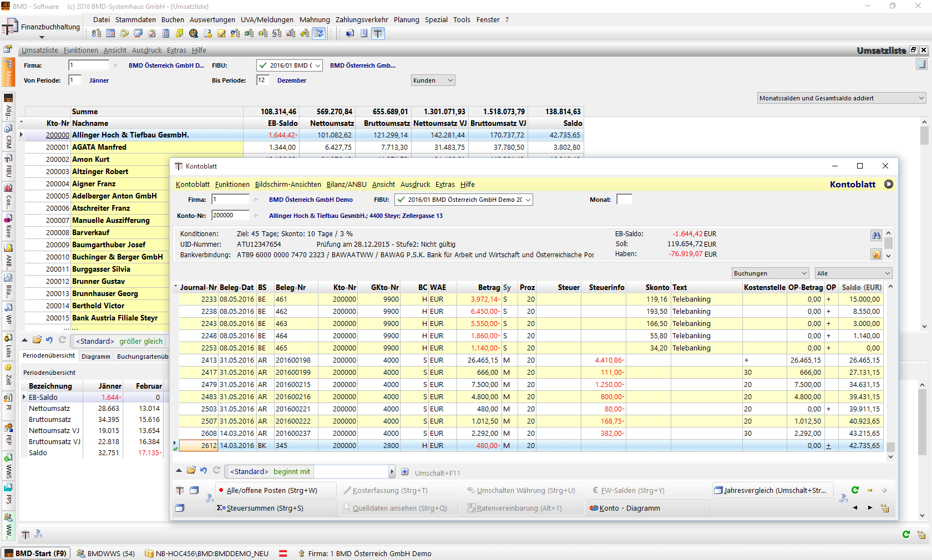Click the binoculars search icon in Kontoblatt

pos(876,236)
